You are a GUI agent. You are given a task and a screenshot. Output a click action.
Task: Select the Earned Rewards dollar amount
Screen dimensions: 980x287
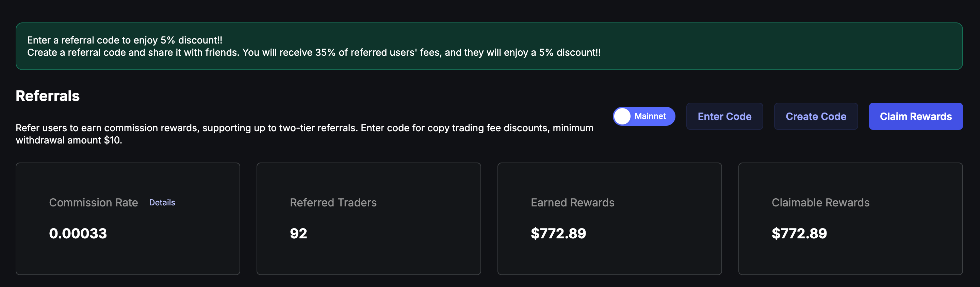[x=558, y=233]
